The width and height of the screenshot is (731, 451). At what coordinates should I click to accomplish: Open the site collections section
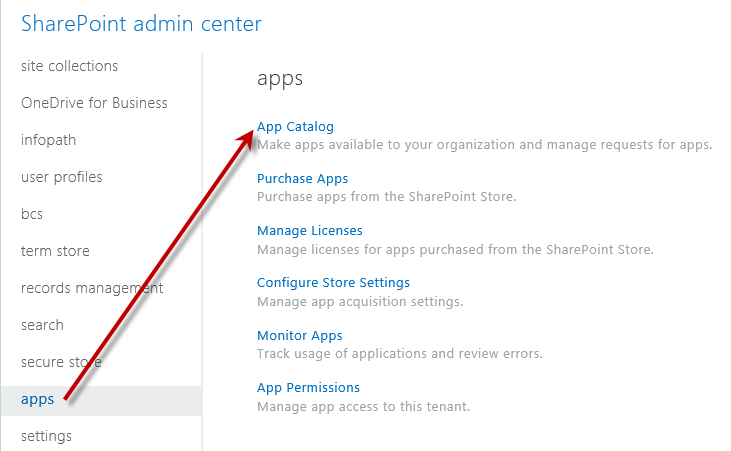(x=69, y=66)
